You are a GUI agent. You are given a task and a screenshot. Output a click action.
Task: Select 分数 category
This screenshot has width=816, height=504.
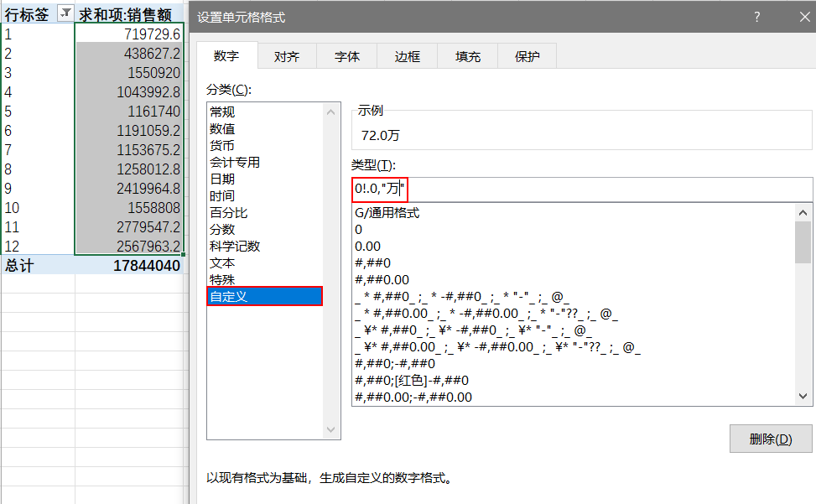(x=265, y=230)
